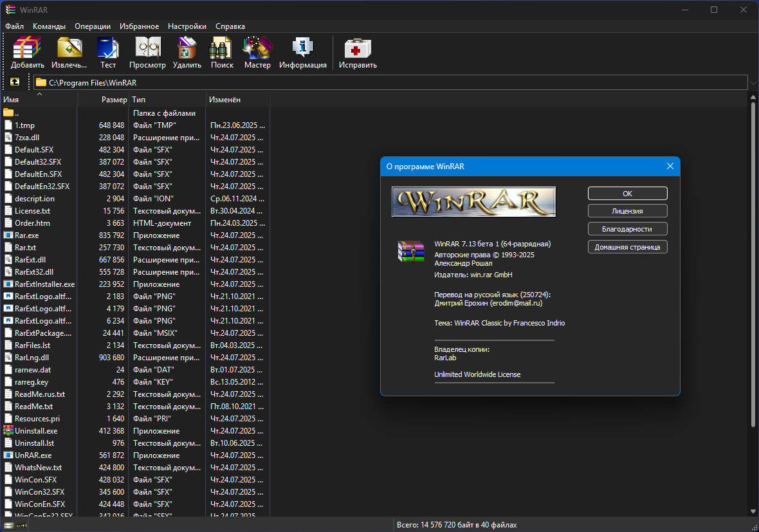Open Домашняя страница button
The image size is (759, 532).
tap(627, 247)
